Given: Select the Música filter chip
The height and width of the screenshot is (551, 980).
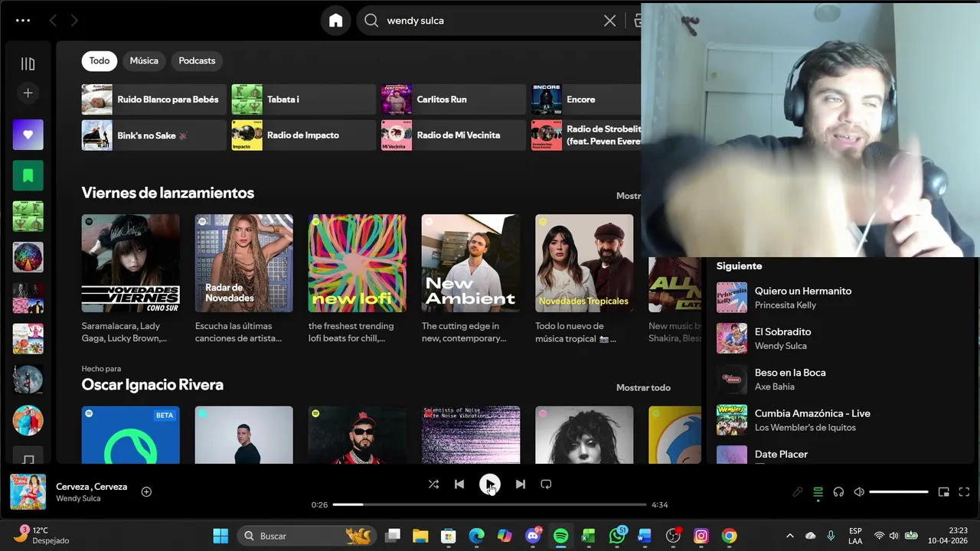Looking at the screenshot, I should 144,60.
